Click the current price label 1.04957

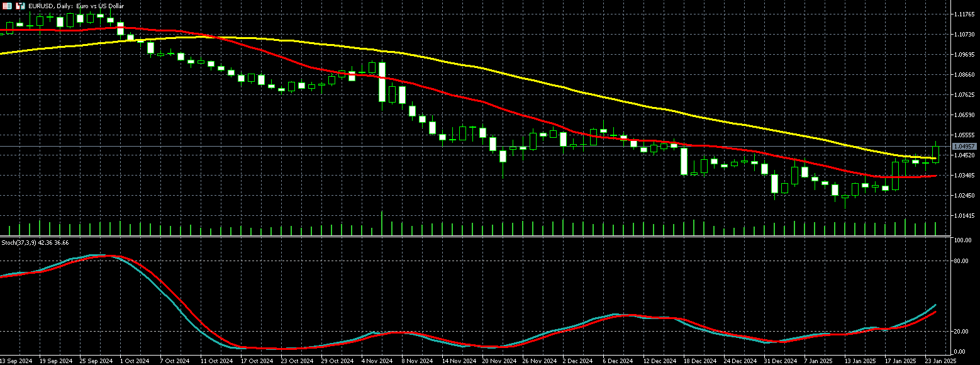[x=964, y=146]
